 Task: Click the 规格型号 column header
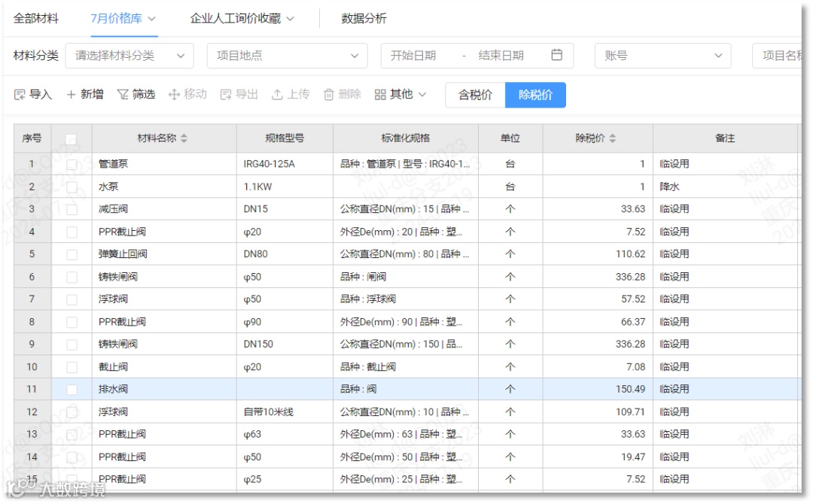[285, 138]
